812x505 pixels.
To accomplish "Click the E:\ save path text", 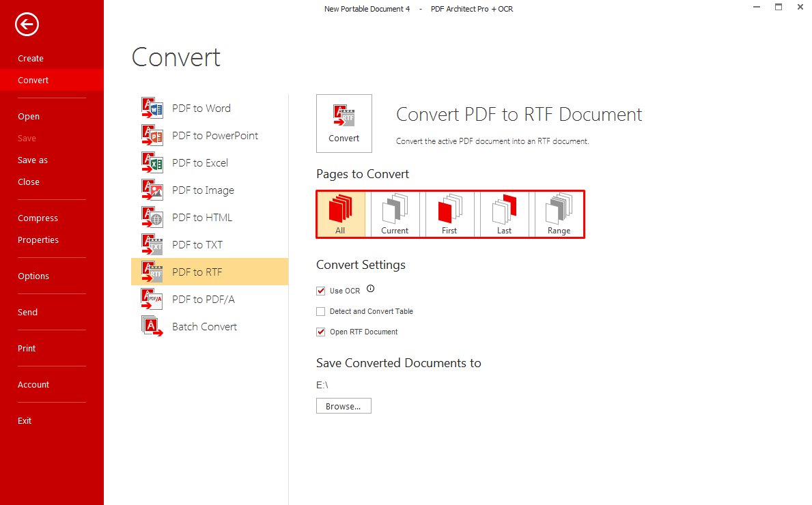I will (x=322, y=385).
